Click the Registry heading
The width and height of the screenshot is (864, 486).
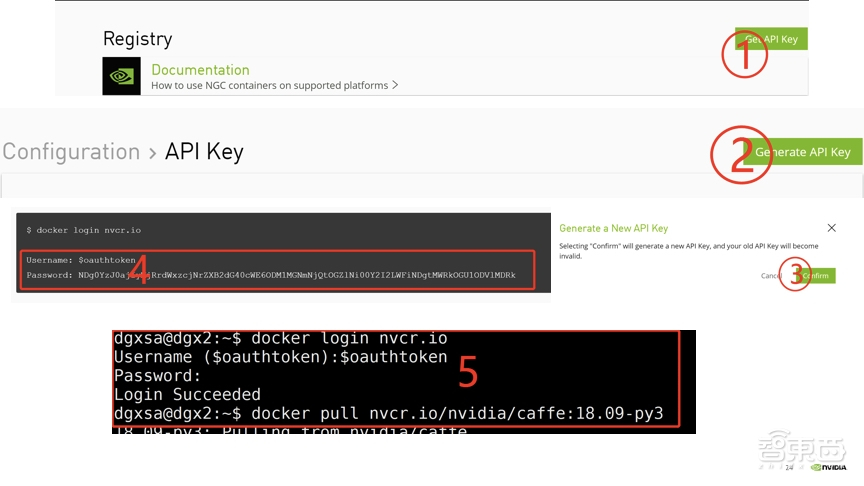coord(137,39)
